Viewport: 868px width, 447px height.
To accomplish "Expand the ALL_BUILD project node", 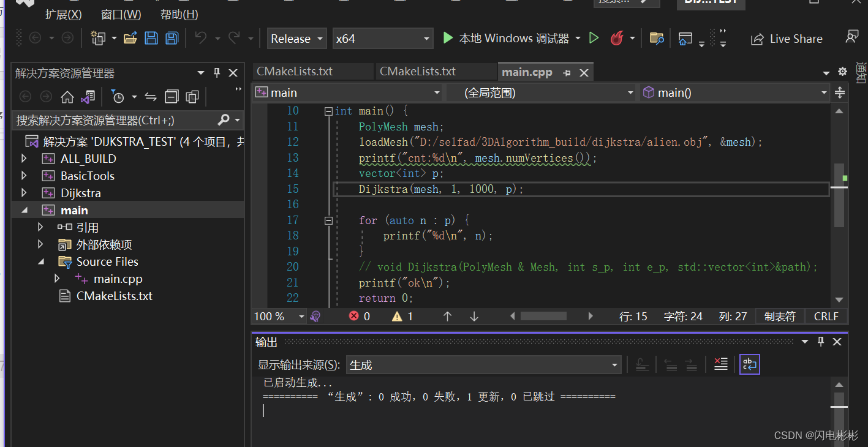I will click(24, 159).
